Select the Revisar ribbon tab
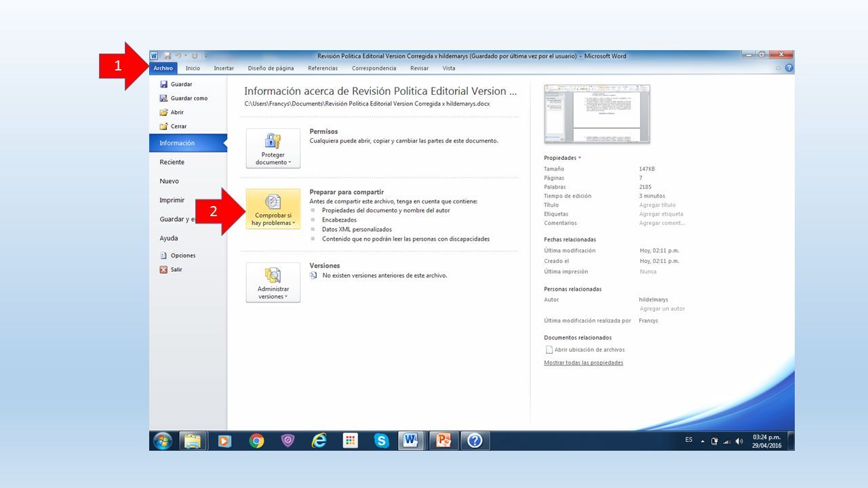The width and height of the screenshot is (868, 488). [x=419, y=68]
